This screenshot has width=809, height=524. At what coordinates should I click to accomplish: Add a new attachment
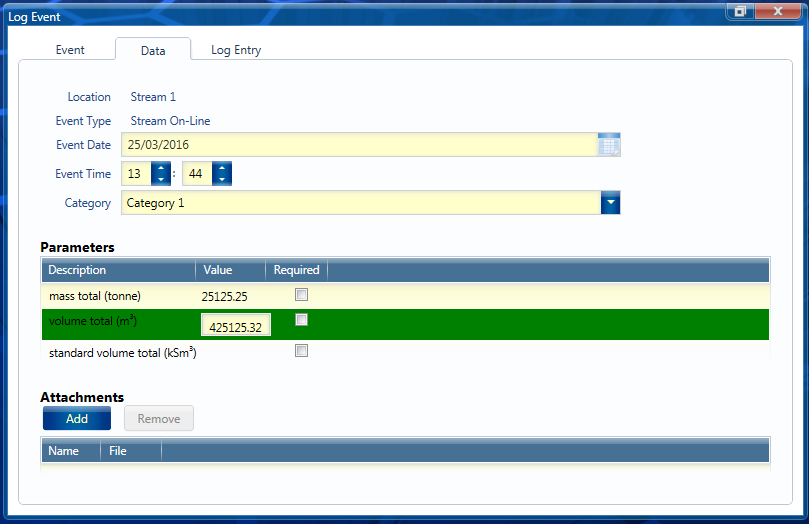point(77,418)
